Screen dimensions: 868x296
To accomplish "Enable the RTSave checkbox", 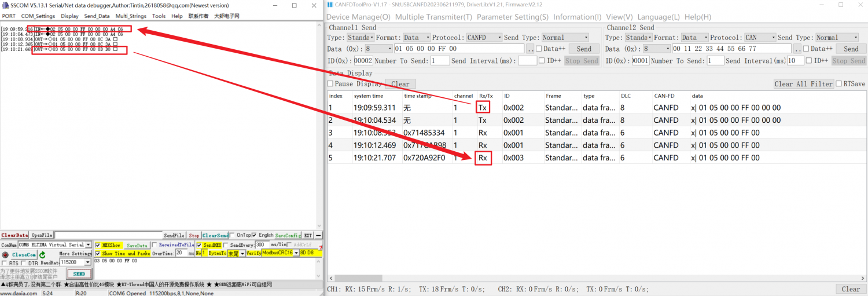I will (838, 84).
